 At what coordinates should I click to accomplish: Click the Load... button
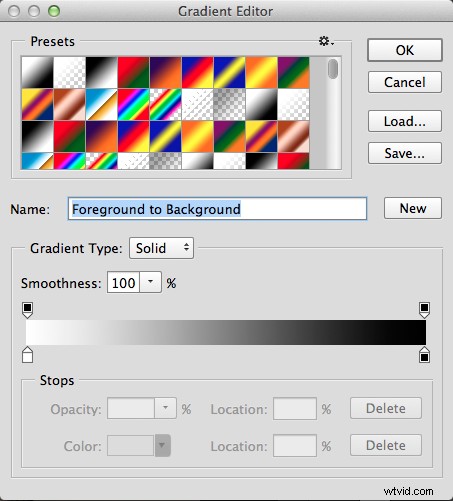point(405,121)
